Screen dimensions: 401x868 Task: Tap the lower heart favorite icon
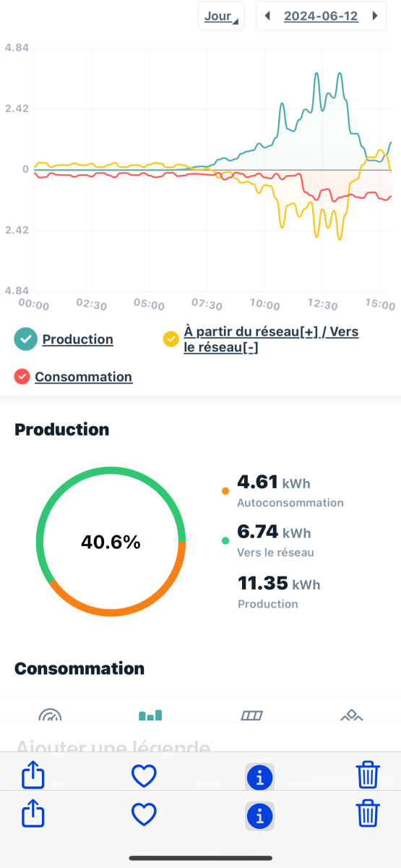point(145,815)
